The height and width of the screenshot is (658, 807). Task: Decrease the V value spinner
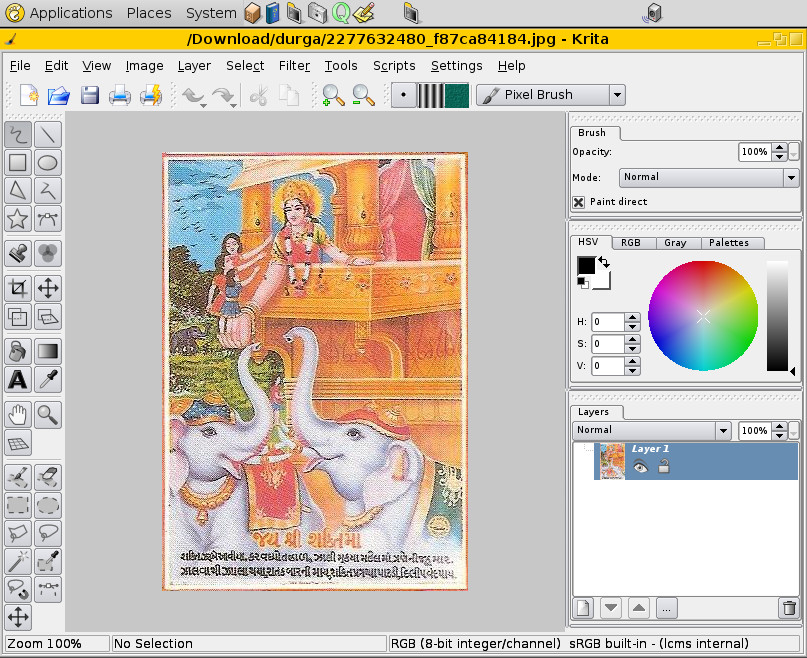pyautogui.click(x=632, y=370)
